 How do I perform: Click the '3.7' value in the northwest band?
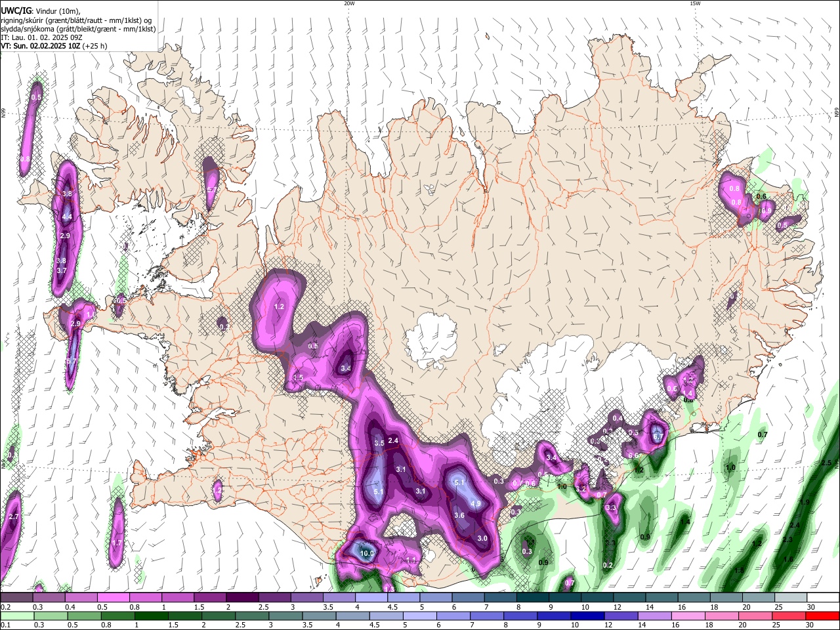[x=62, y=270]
